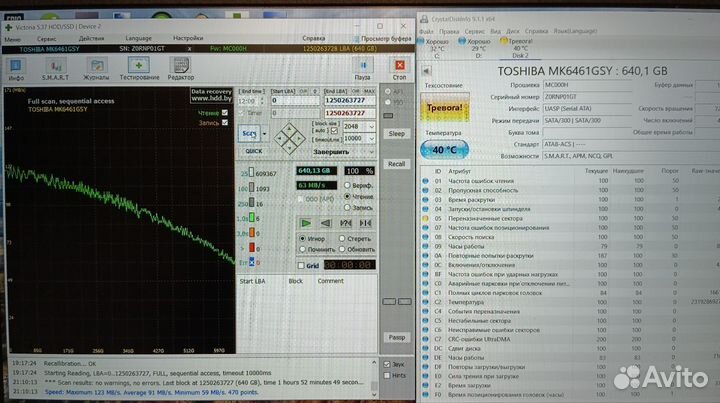Screen dimensions: 720x403
Task: Open the Файл menu in CrystalDiskInfo
Action: 426,31
